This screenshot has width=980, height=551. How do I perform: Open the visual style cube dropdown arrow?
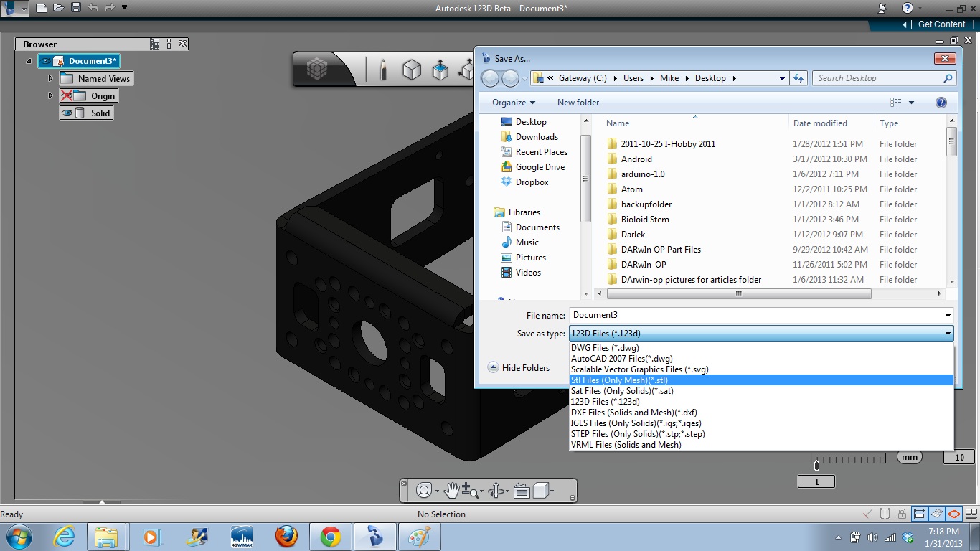(x=552, y=492)
